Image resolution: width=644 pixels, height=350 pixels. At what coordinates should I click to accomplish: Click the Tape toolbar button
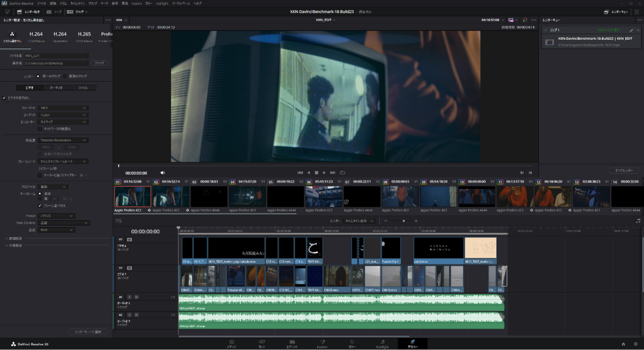coord(53,11)
